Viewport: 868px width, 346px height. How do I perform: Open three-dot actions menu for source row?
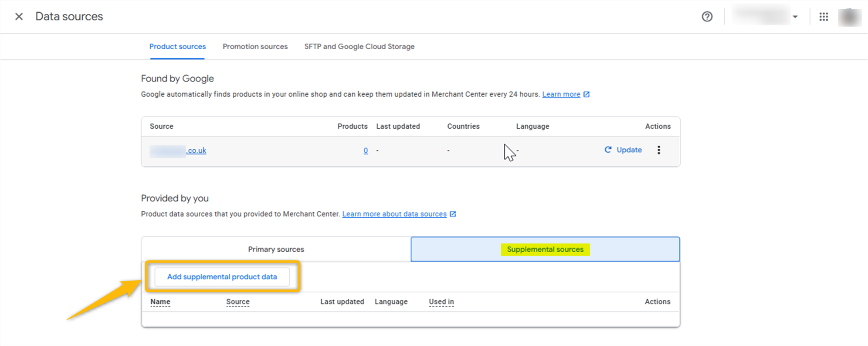tap(658, 150)
